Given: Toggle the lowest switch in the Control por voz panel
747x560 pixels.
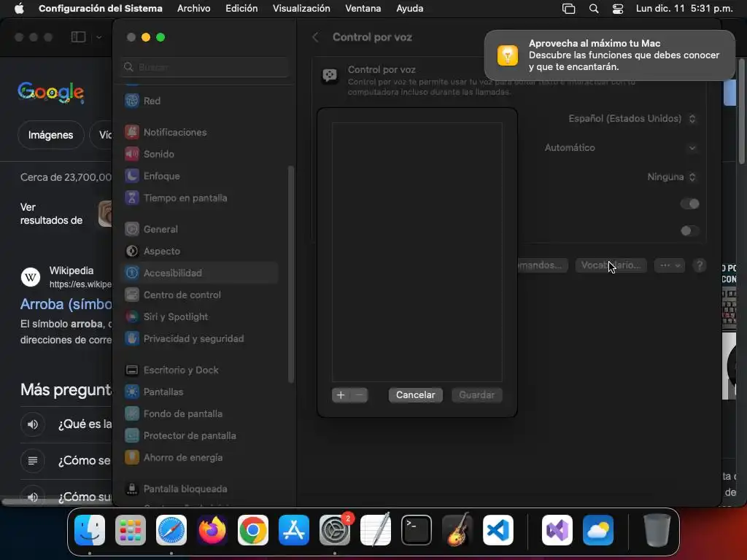Looking at the screenshot, I should point(690,231).
